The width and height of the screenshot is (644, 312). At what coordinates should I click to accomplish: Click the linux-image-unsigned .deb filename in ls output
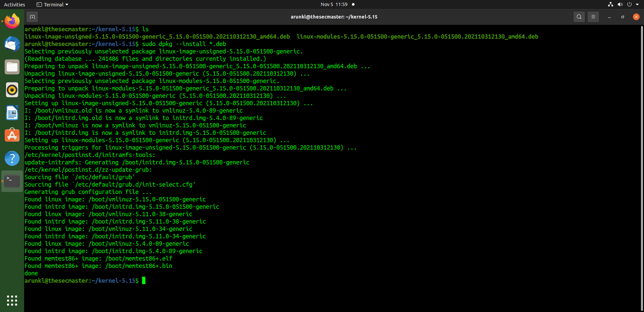click(x=157, y=37)
